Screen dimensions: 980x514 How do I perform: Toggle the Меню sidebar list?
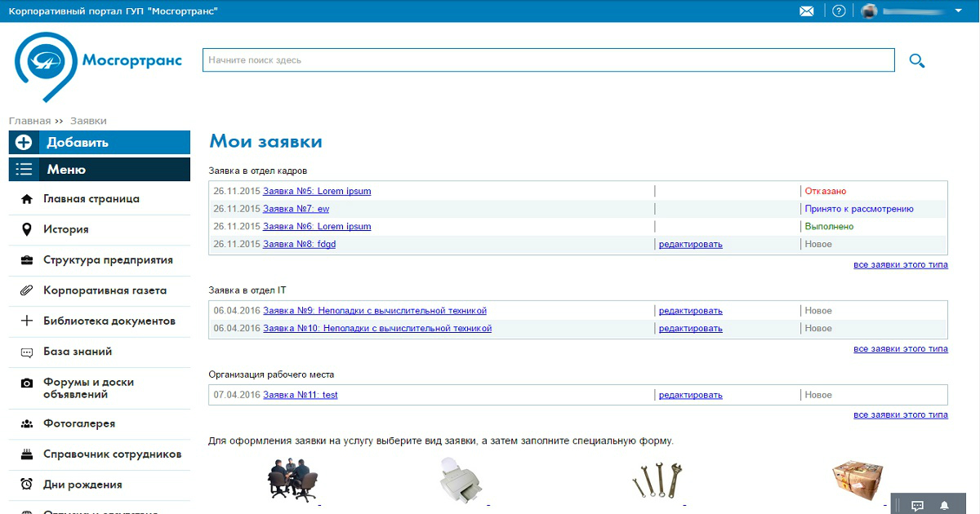click(x=99, y=170)
